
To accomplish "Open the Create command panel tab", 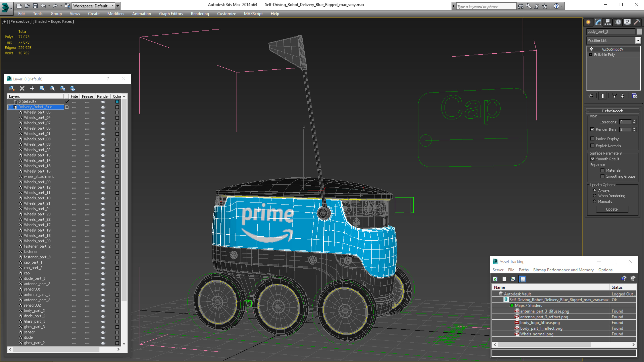I will (589, 22).
